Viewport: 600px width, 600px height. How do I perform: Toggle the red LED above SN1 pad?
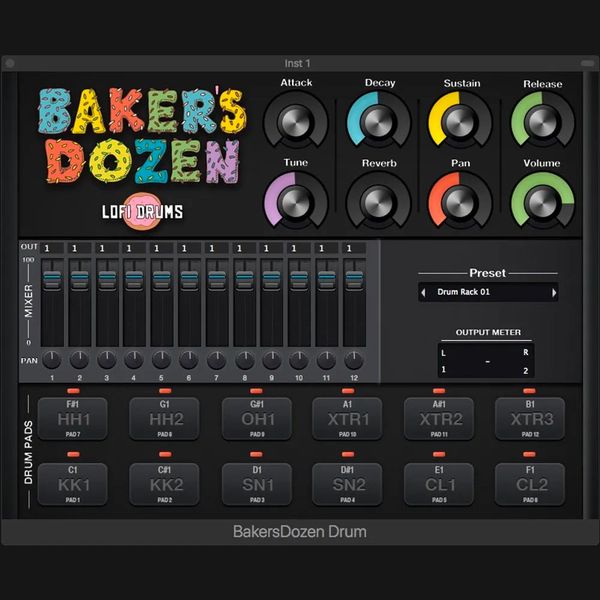pyautogui.click(x=256, y=454)
